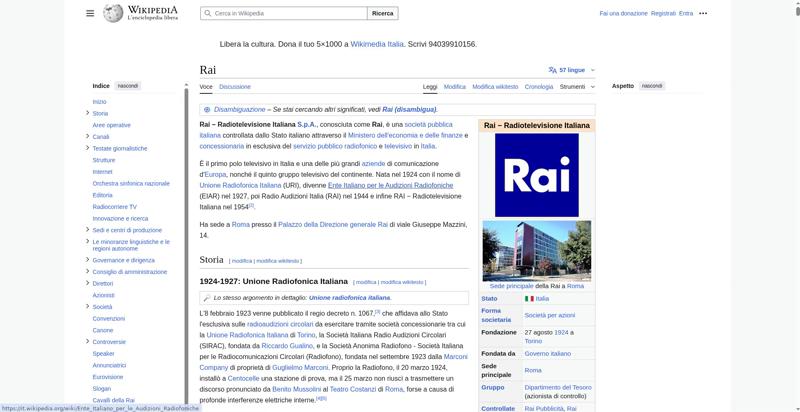The image size is (800, 412).
Task: Open footnote reference 2 after 1954
Action: (x=251, y=205)
